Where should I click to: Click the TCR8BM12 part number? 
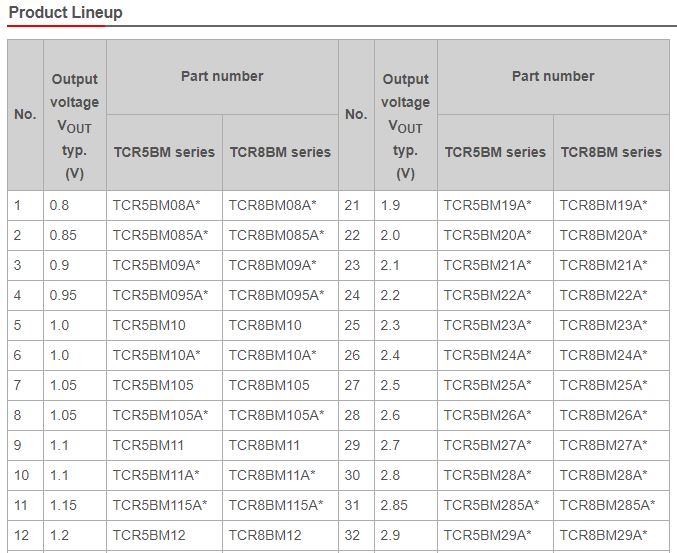(265, 535)
